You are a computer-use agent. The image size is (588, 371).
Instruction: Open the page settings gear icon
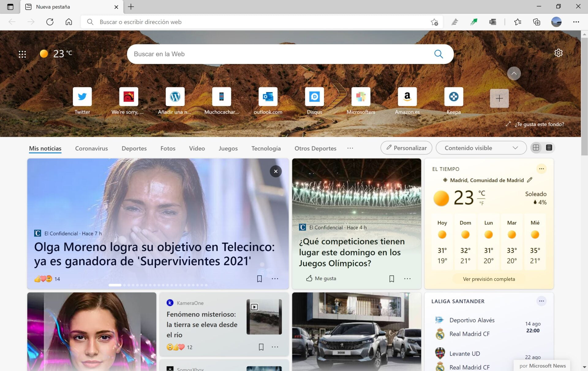click(558, 53)
